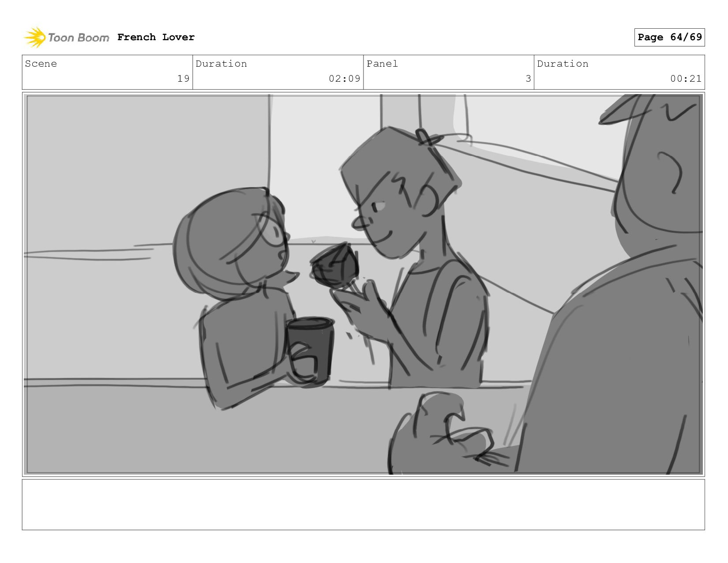Click the 'Panel' header label
Screen dimensions: 728x563
click(x=382, y=64)
